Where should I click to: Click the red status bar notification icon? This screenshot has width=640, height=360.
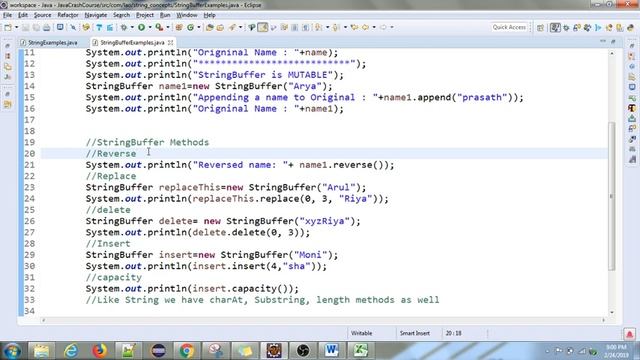629,334
